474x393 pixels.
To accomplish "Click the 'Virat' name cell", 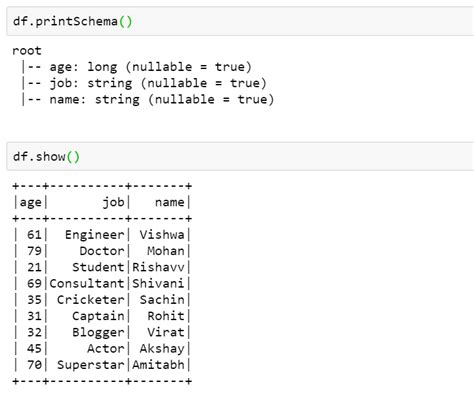I will click(x=166, y=332).
